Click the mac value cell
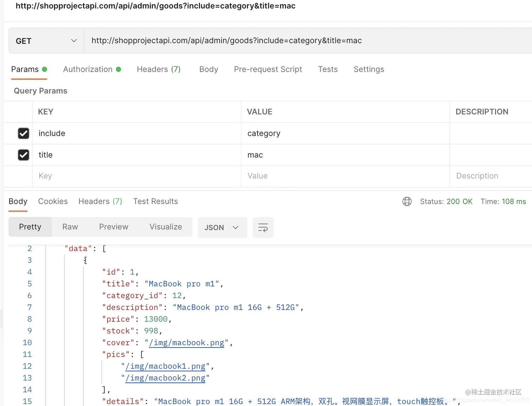This screenshot has width=532, height=406. tap(345, 155)
